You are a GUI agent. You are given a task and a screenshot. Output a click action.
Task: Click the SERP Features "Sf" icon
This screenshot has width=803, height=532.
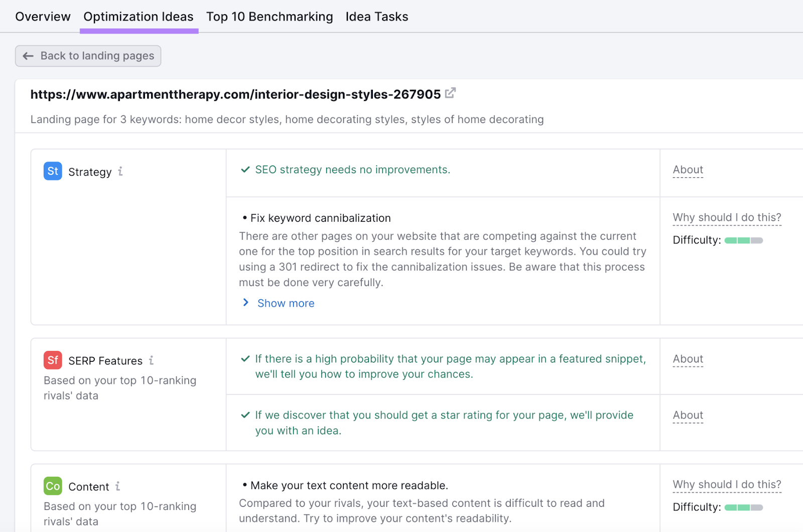coord(52,360)
